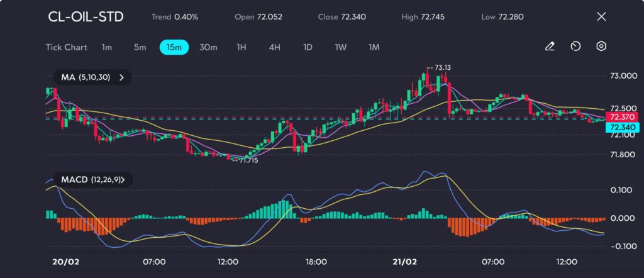
Task: Click the active 15m timeframe
Action: [x=174, y=47]
